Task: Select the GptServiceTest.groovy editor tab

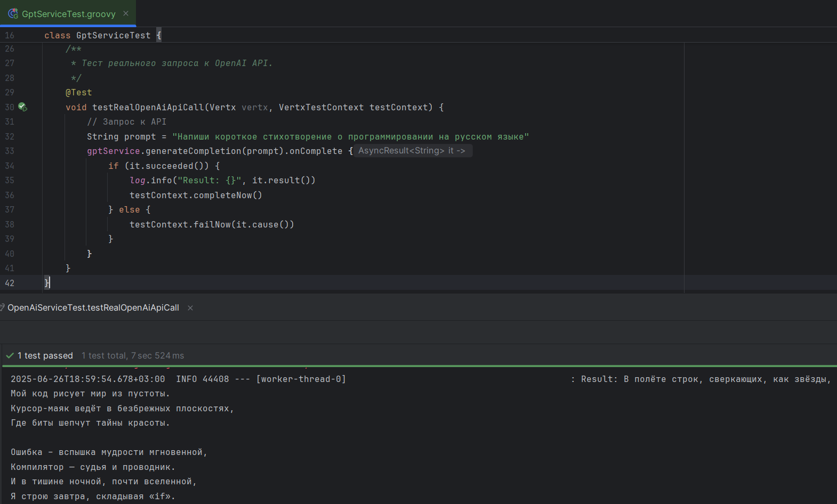Action: click(68, 13)
